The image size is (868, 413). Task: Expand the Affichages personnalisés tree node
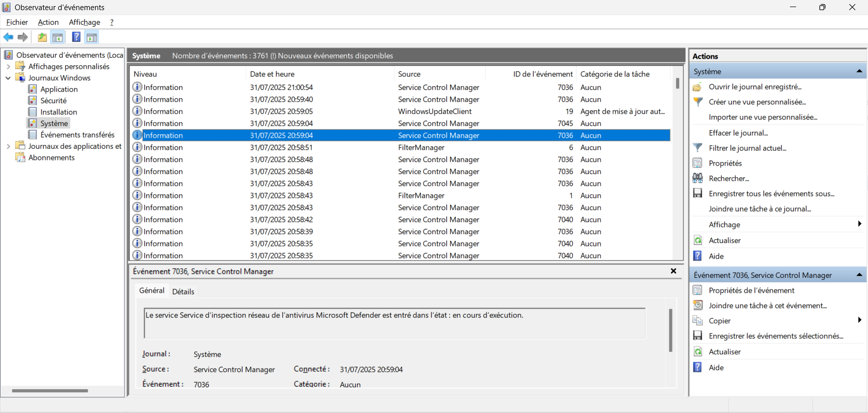coord(8,66)
